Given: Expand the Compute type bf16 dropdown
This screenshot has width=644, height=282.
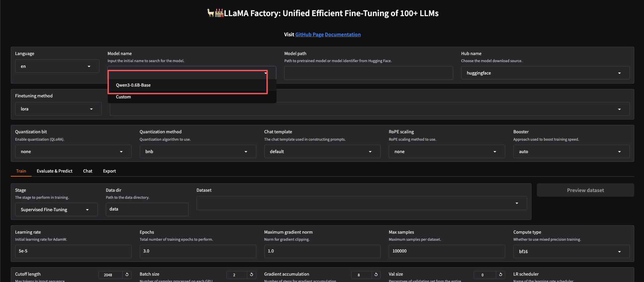Looking at the screenshot, I should coord(571,251).
